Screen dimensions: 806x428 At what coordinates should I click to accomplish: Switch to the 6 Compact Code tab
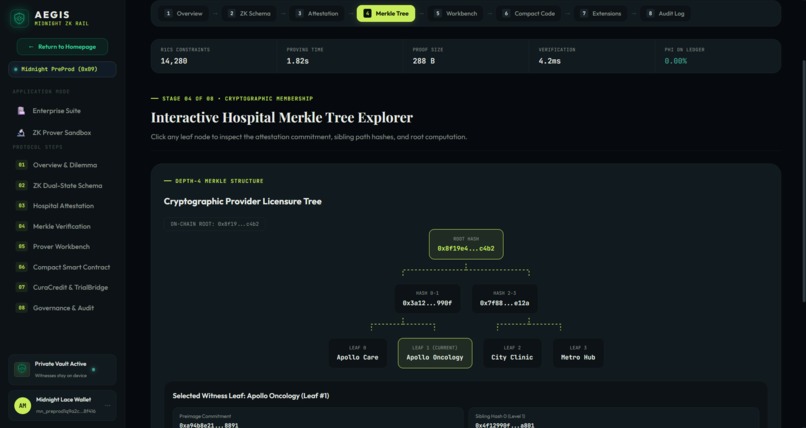pyautogui.click(x=529, y=13)
